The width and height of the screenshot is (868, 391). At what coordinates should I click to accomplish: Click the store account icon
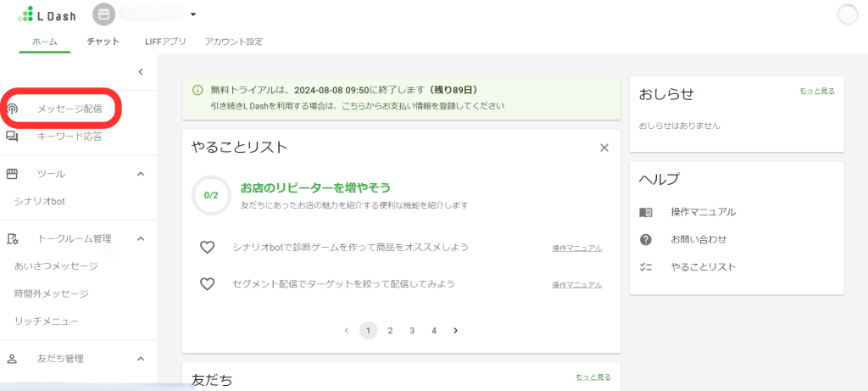tap(103, 14)
